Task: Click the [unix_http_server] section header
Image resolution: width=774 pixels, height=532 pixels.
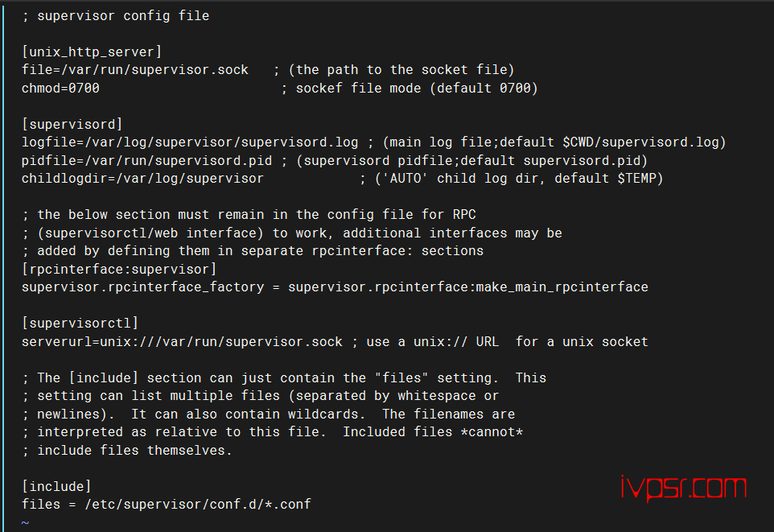Action: tap(92, 52)
